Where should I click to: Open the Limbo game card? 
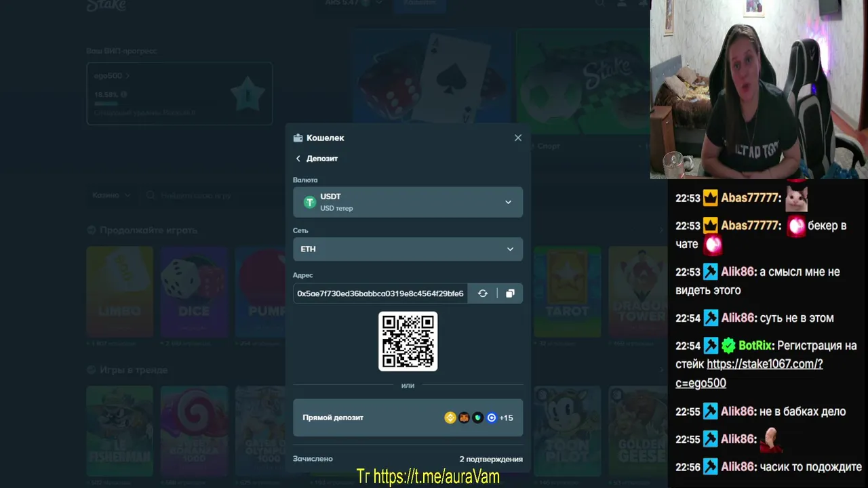(x=119, y=291)
